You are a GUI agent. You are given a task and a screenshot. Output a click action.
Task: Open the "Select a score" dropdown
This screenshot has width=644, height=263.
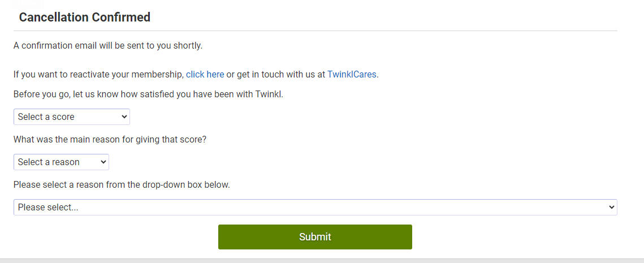(x=71, y=117)
